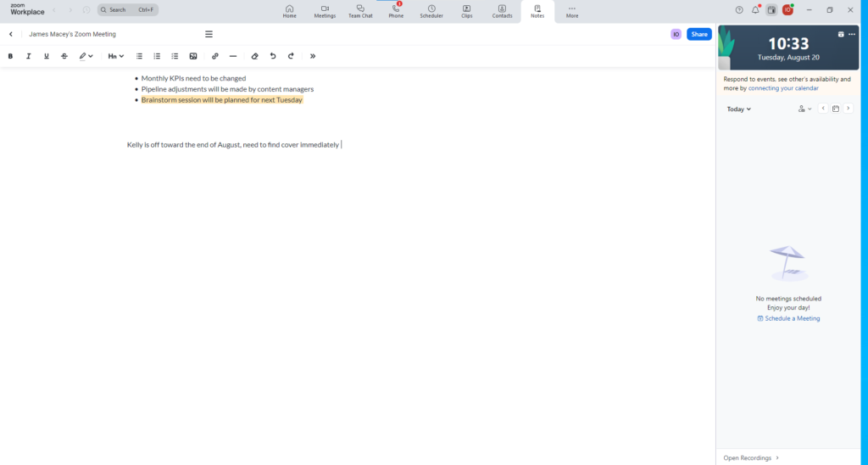This screenshot has height=465, width=868.
Task: Toggle strikethrough formatting
Action: pos(64,56)
